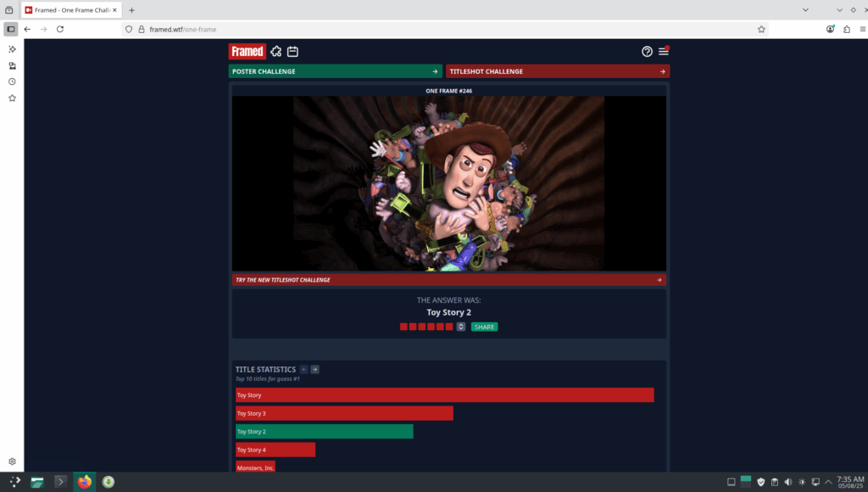Show previous guess title statistics
This screenshot has height=492, width=868.
(304, 370)
